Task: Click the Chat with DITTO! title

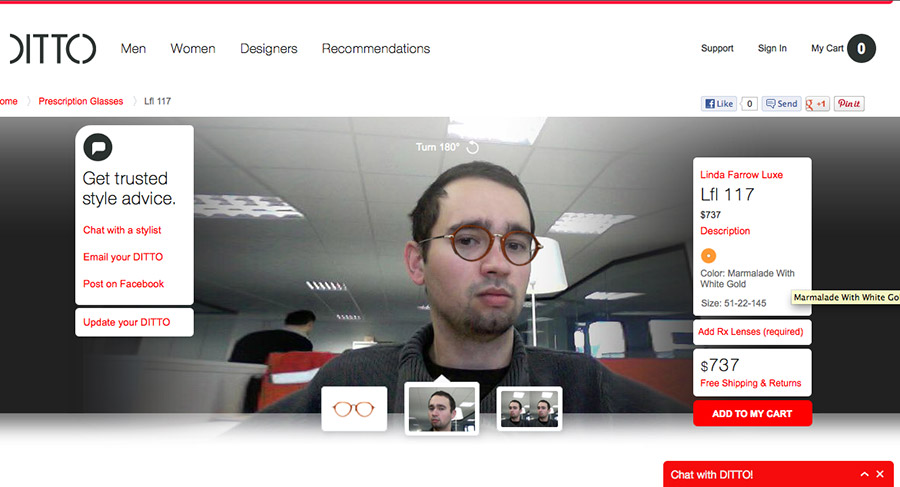Action: tap(712, 475)
